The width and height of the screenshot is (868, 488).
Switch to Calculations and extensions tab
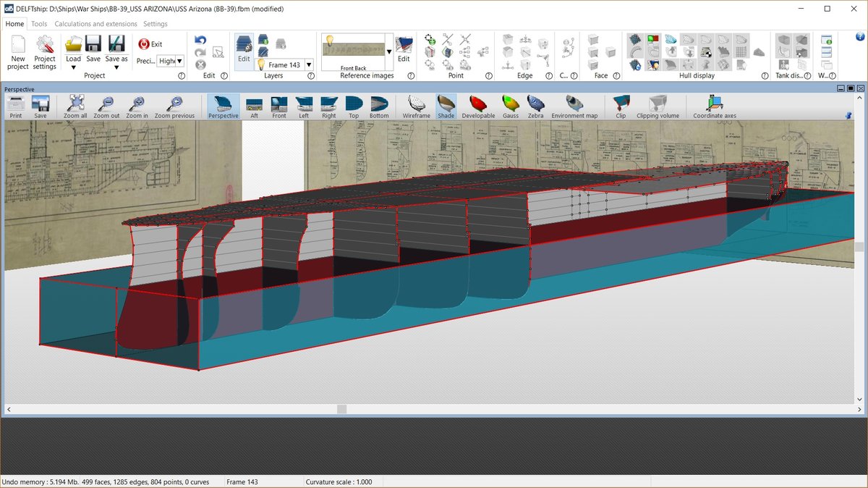coord(95,24)
